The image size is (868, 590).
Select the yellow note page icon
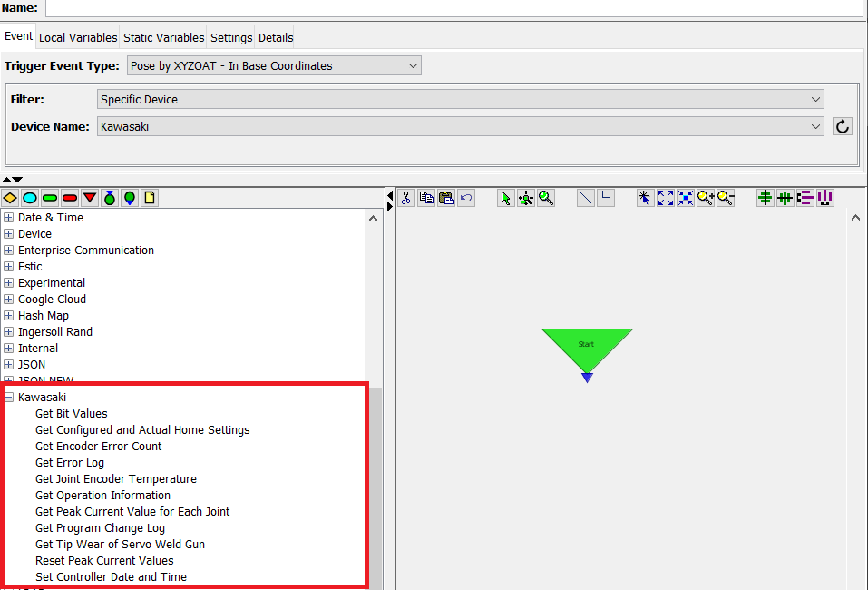(150, 197)
